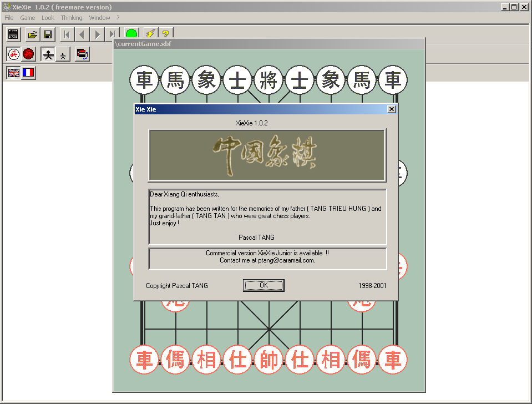The image size is (532, 404).
Task: Minimize the XieXie main window
Action: pyautogui.click(x=505, y=7)
